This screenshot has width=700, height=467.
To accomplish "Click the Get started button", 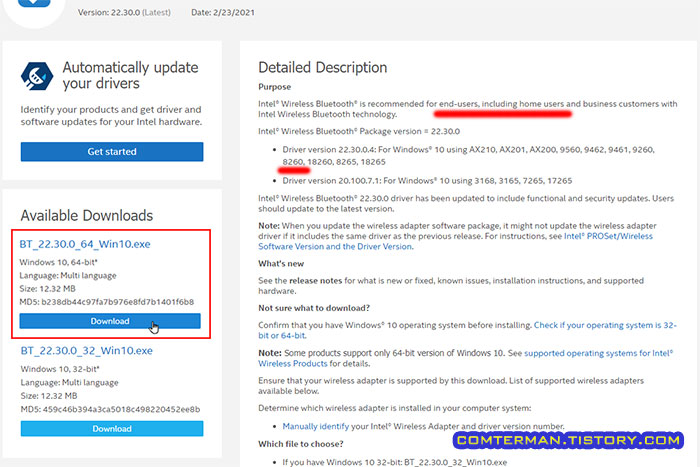I will (x=112, y=152).
